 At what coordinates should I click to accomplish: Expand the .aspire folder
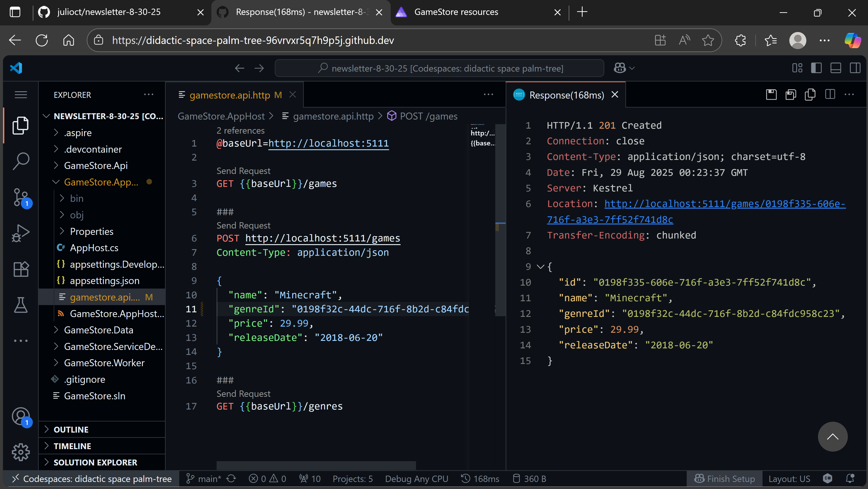102,132
